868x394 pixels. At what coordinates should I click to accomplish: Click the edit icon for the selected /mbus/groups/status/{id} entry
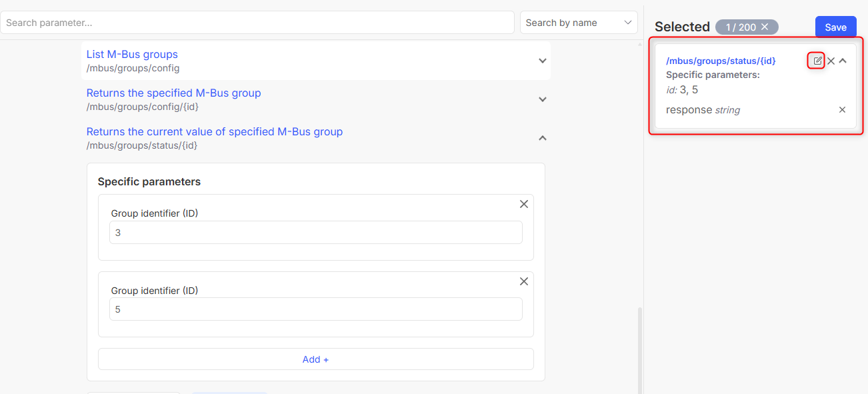(x=817, y=61)
